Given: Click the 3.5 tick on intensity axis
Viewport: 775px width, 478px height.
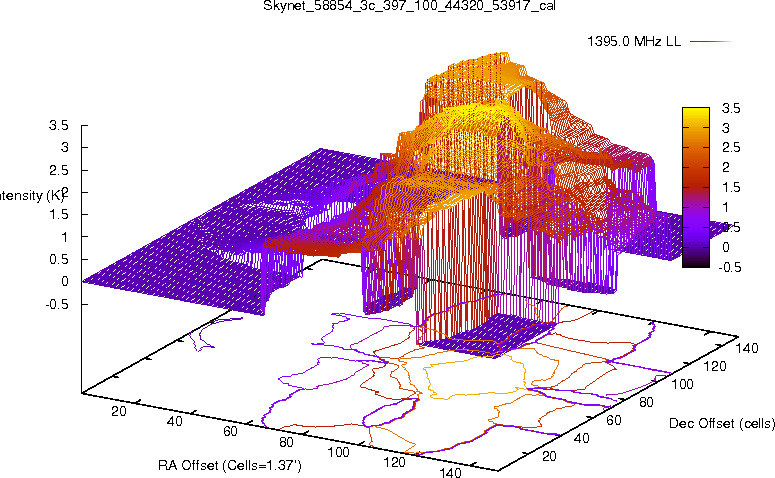Looking at the screenshot, I should (x=58, y=126).
